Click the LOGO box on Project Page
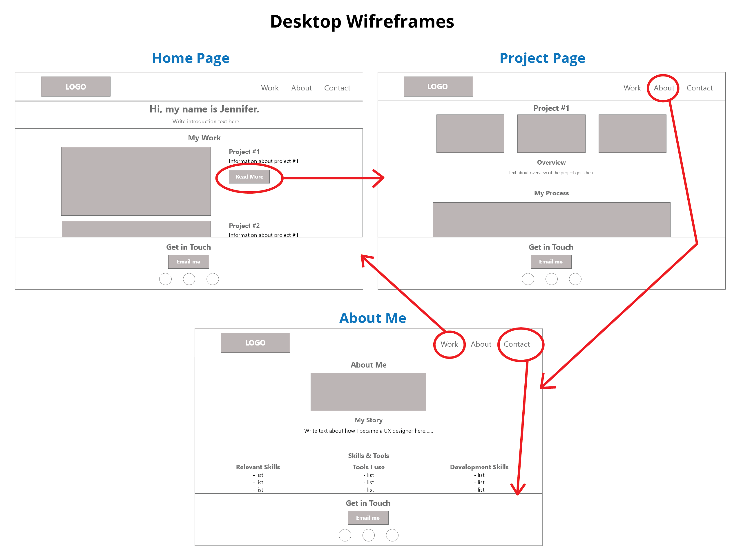 (438, 87)
